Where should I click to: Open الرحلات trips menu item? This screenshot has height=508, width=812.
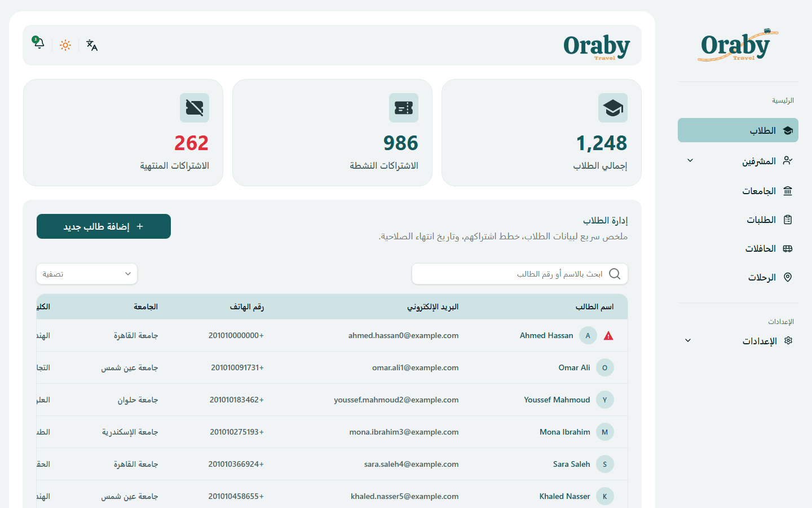738,277
